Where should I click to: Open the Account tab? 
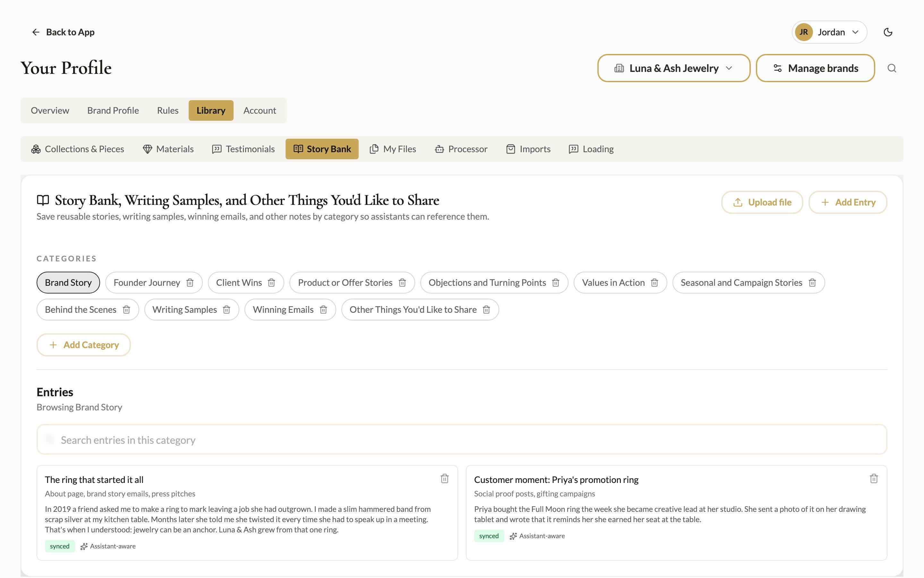pos(260,110)
